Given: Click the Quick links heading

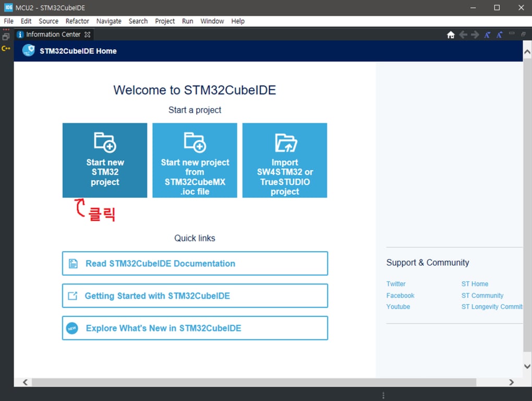Looking at the screenshot, I should point(195,238).
